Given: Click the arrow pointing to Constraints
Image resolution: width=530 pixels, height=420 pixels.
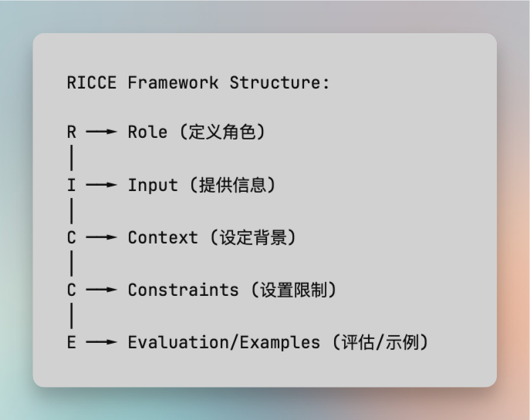Looking at the screenshot, I should pos(101,290).
